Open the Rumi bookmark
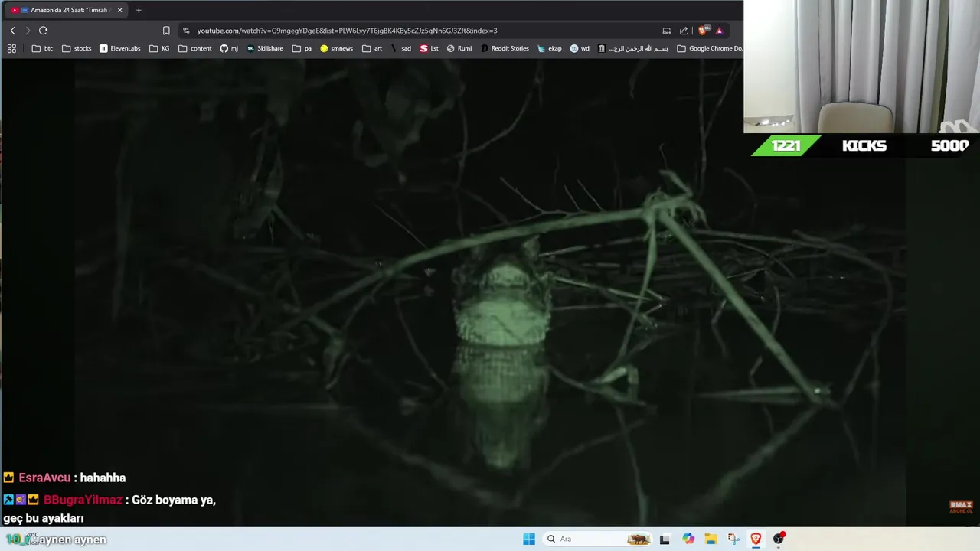This screenshot has height=551, width=980. [x=459, y=48]
